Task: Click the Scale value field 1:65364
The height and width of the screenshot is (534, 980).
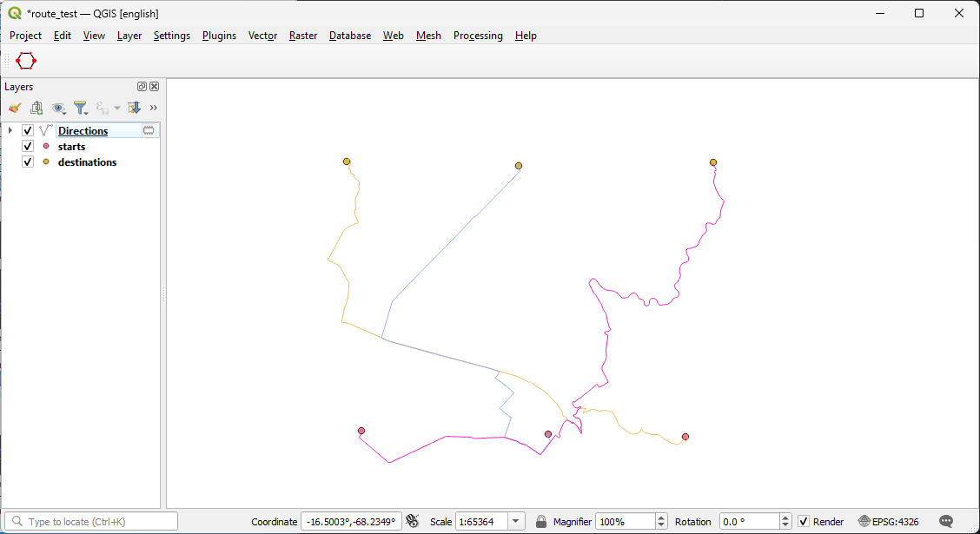Action: 482,522
